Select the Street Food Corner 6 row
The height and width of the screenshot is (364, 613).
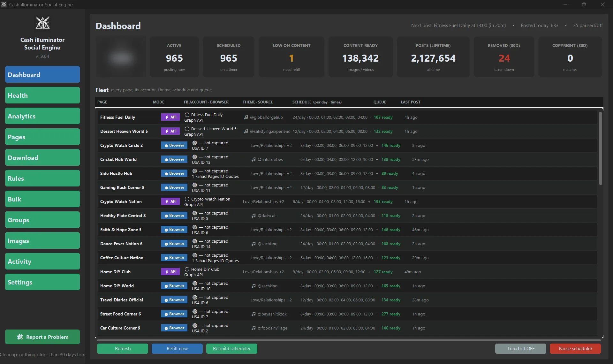point(347,314)
